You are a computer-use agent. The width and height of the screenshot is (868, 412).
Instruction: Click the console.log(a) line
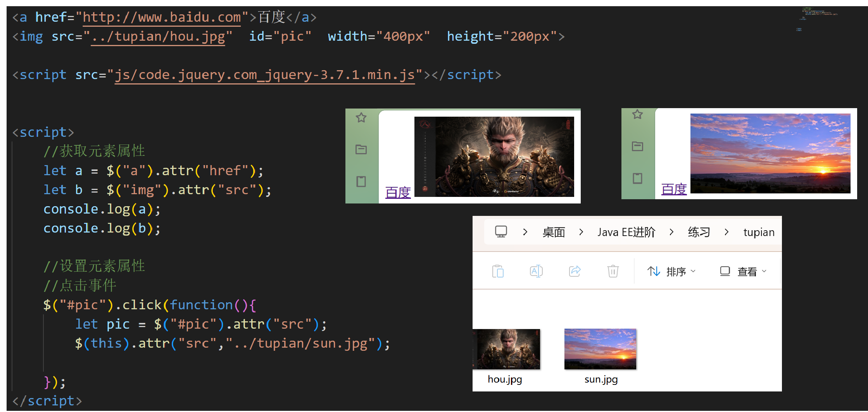[x=102, y=209]
